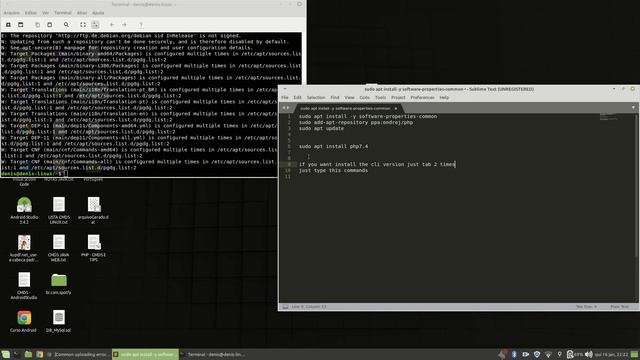
Task: Click the 'just type this commands' line
Action: coord(333,170)
